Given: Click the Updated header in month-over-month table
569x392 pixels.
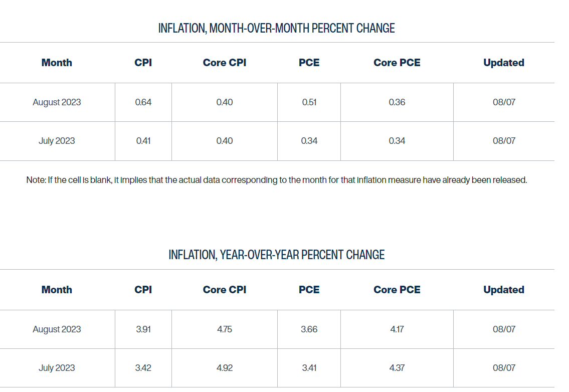Looking at the screenshot, I should pyautogui.click(x=503, y=63).
